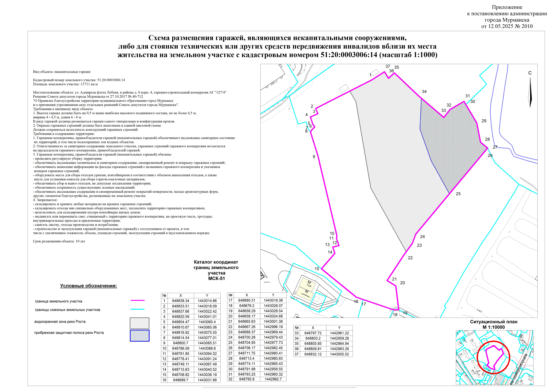The image size is (554, 392).
Task: Click the magenta land boundary legend line
Action: click(x=138, y=300)
